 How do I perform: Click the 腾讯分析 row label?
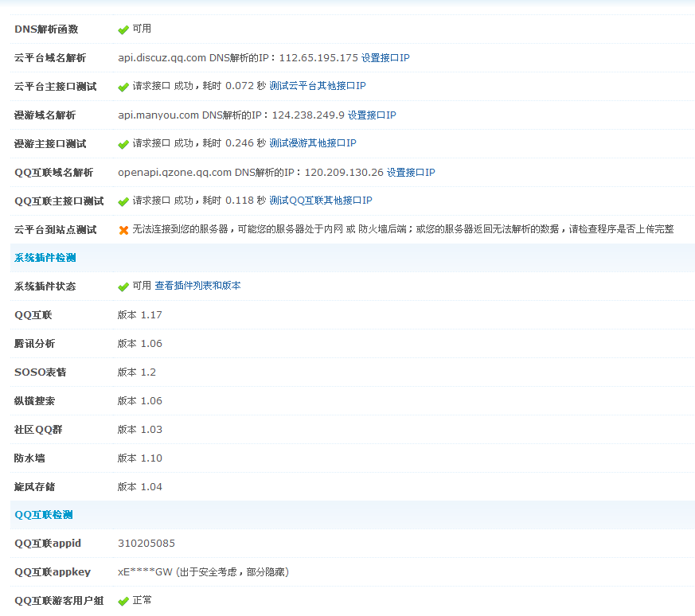point(34,344)
